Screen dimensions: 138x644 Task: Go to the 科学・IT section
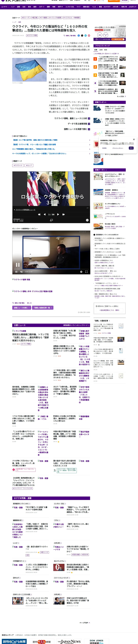point(60,7)
